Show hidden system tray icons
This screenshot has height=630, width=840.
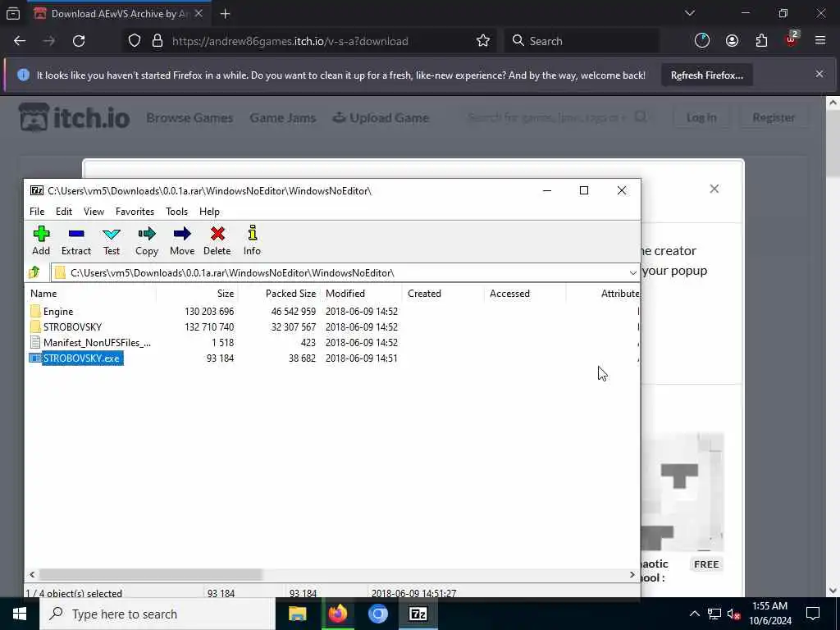694,614
